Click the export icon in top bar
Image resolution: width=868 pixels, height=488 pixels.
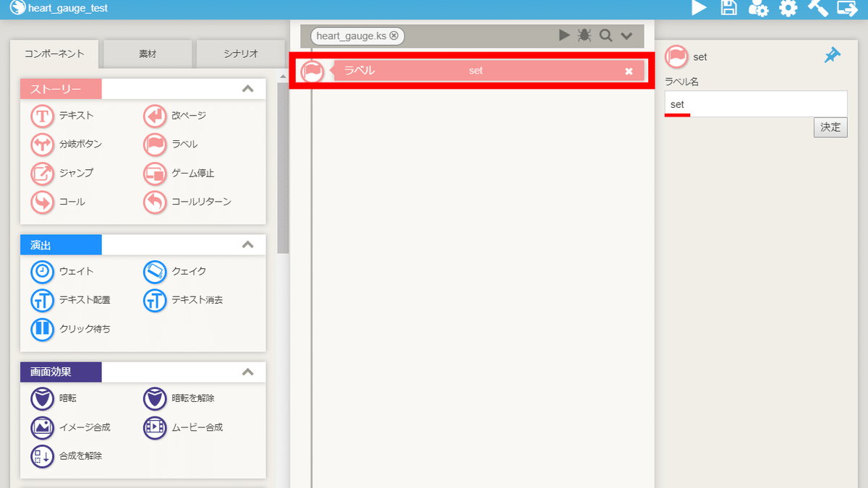(847, 8)
